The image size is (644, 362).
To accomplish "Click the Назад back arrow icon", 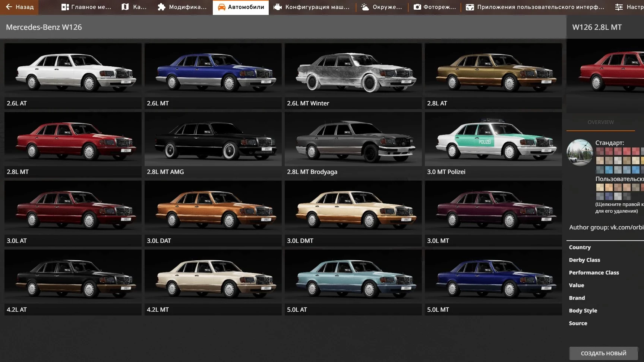I will 9,7.
